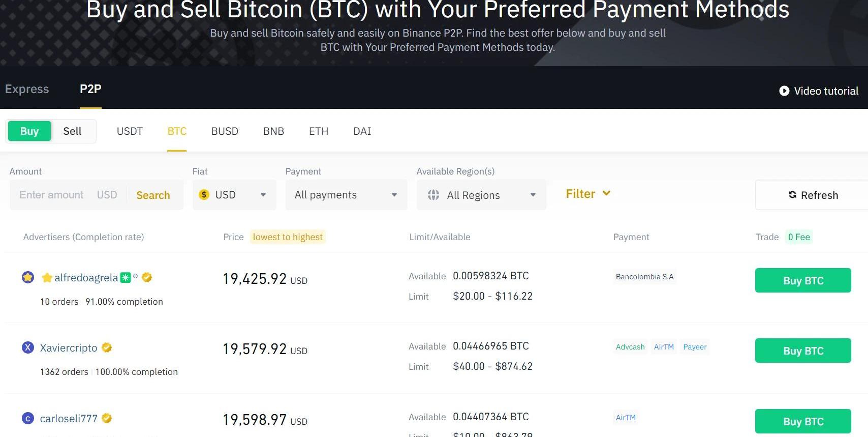Select the USDT coin tab
The height and width of the screenshot is (437, 868).
130,131
